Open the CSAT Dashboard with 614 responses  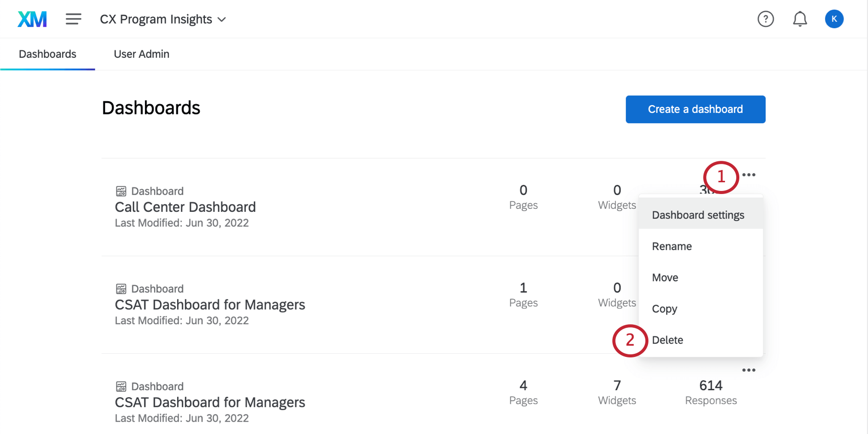click(210, 402)
